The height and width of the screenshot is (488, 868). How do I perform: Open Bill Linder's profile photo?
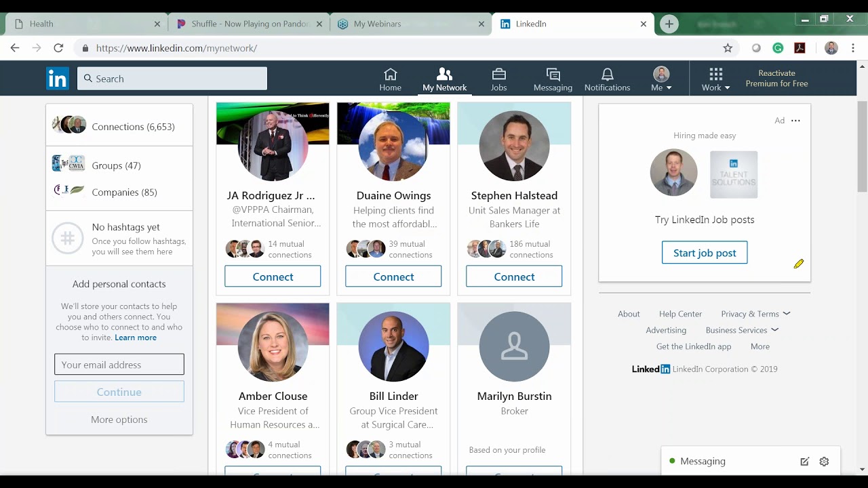pyautogui.click(x=393, y=346)
